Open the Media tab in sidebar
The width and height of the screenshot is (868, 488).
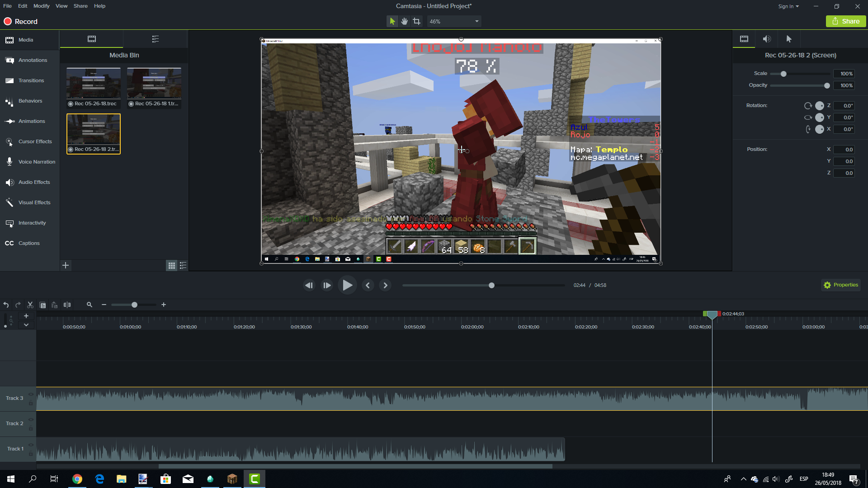tap(29, 40)
